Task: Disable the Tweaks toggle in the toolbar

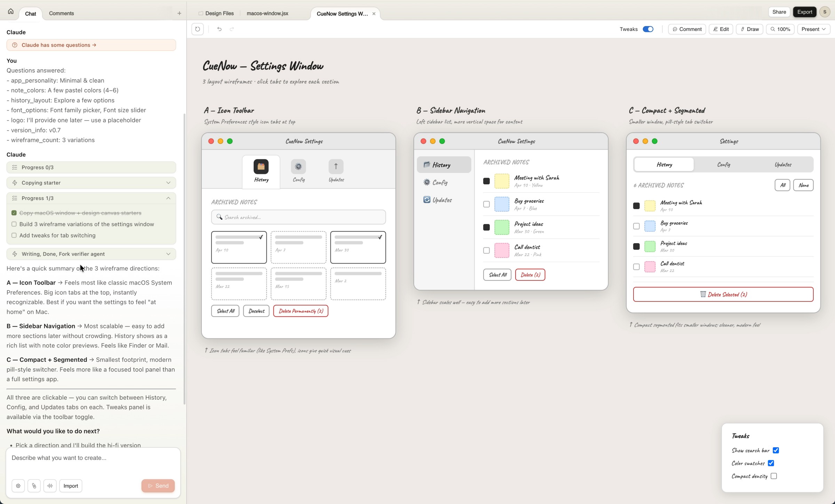Action: click(x=648, y=29)
